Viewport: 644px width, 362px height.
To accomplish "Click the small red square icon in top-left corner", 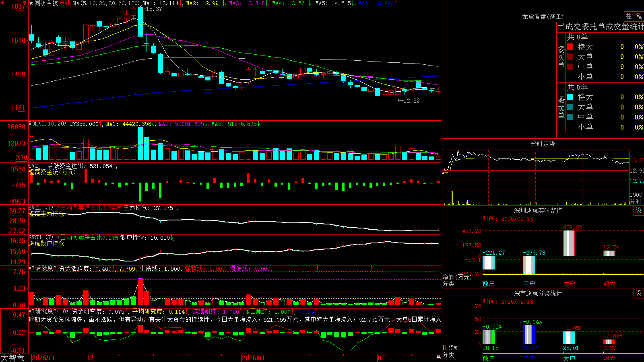I will (x=2, y=2).
